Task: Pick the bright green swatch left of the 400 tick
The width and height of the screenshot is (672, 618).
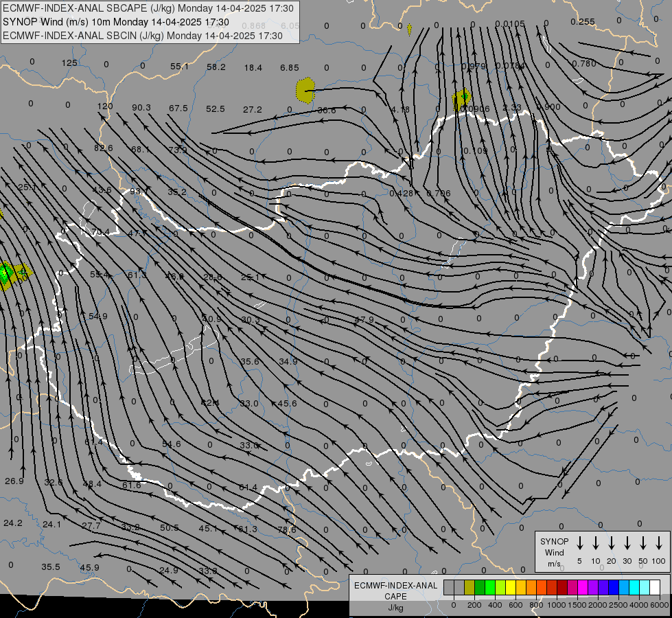Action: point(490,587)
